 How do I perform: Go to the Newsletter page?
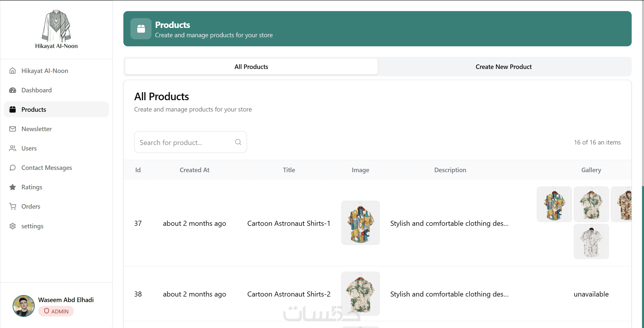[x=37, y=129]
